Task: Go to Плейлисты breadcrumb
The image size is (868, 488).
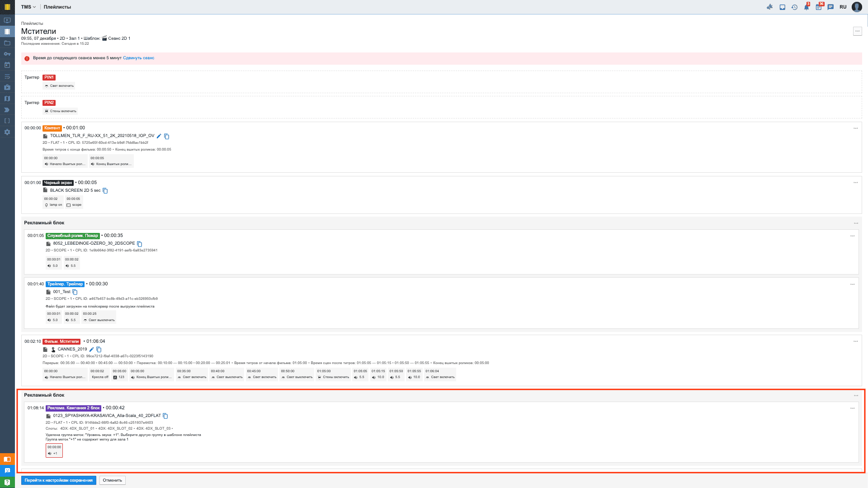Action: [32, 24]
